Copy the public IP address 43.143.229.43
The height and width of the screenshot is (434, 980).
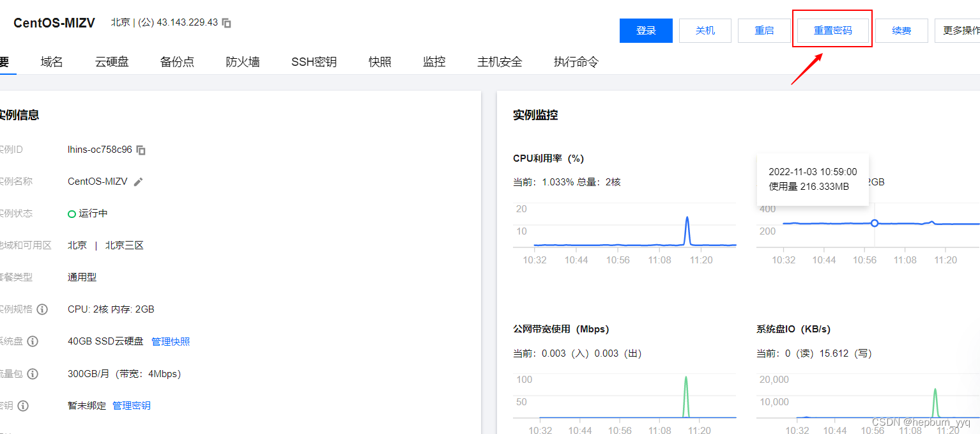(226, 21)
